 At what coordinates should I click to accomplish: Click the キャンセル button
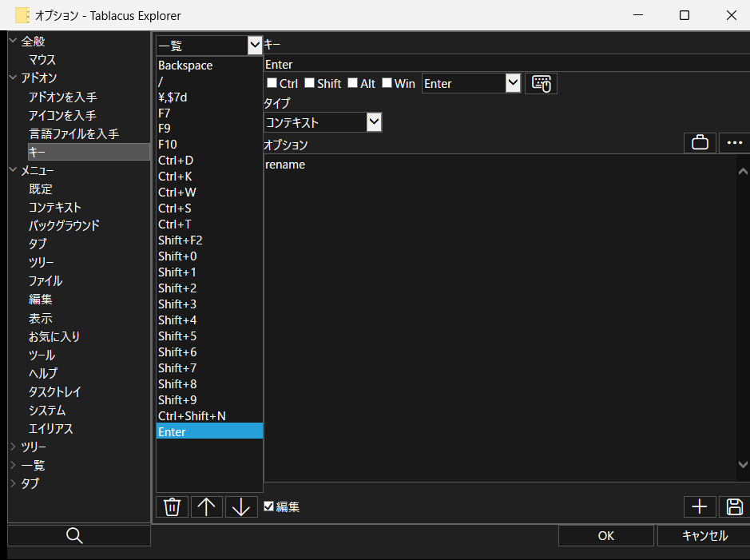coord(704,536)
